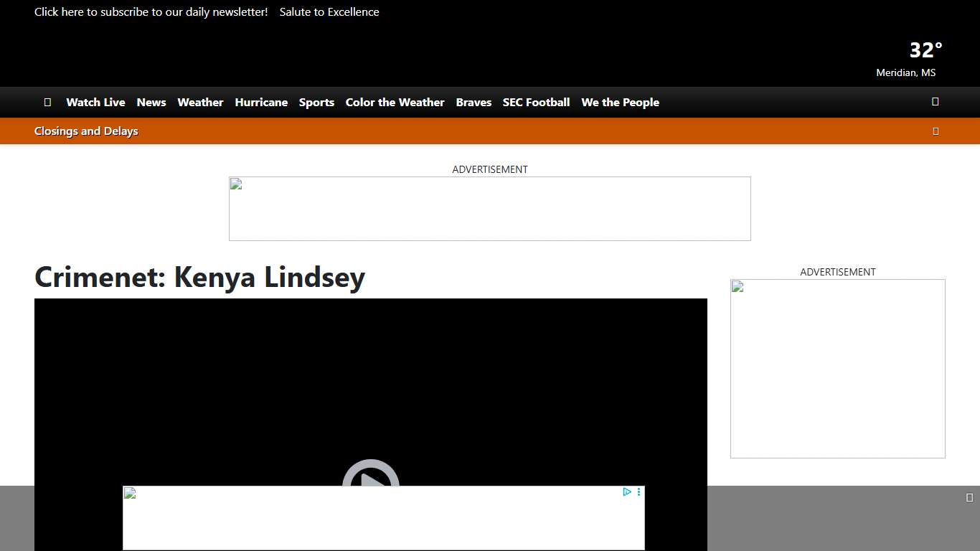Subscribe to the daily newsletter link
The width and height of the screenshot is (980, 551).
[x=151, y=12]
